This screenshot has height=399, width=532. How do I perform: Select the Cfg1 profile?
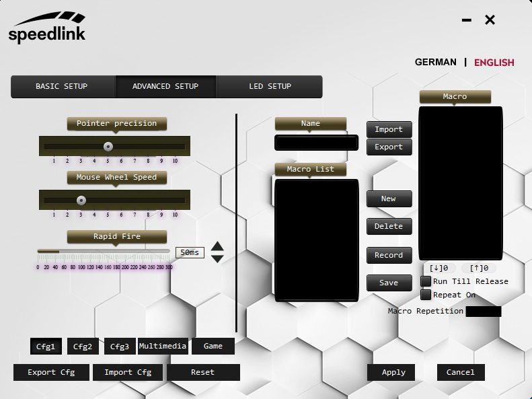[x=46, y=347]
